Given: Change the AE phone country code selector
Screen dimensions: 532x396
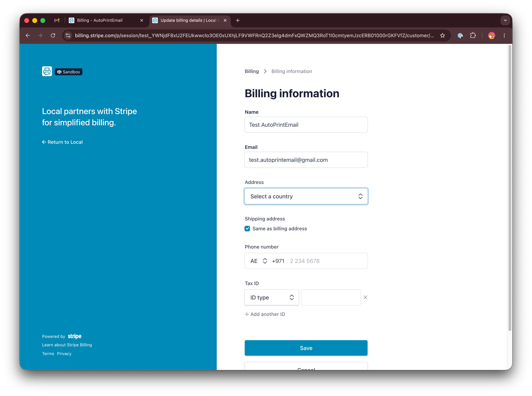Looking at the screenshot, I should coord(259,261).
